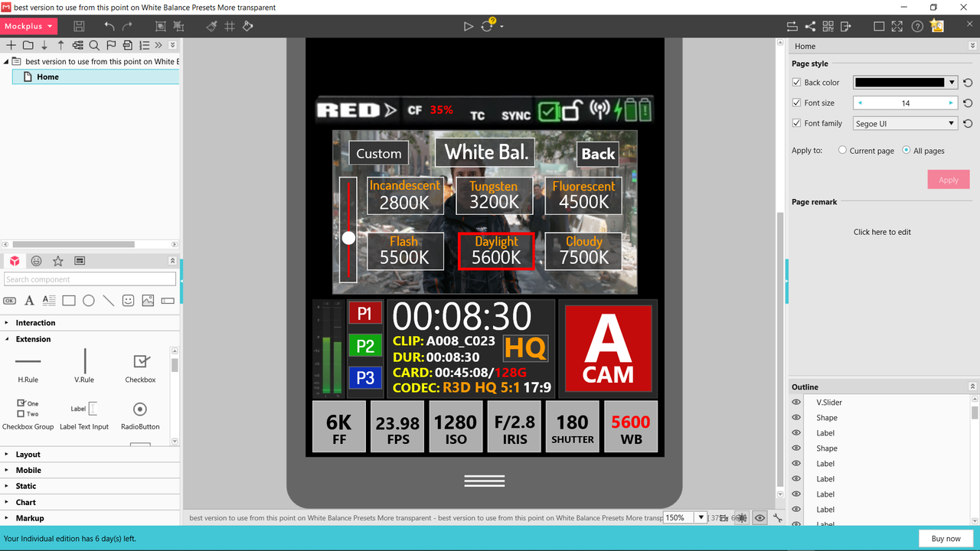Screen dimensions: 980x551
Task: Select the Daylight 5600K preset
Action: [x=496, y=251]
